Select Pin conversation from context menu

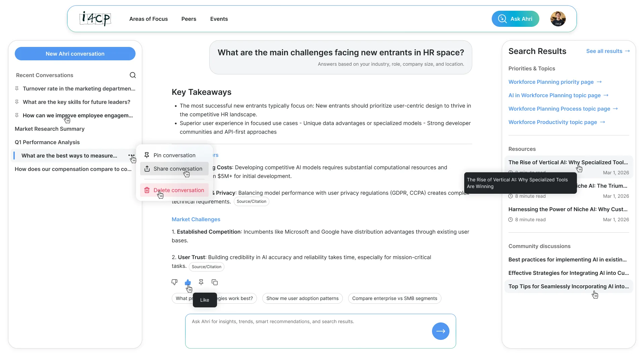[x=174, y=155]
